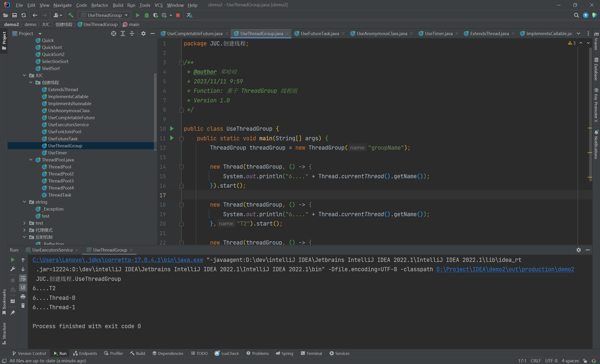This screenshot has height=364, width=600.
Task: Toggle Bookmarks tool window
Action: [4, 302]
